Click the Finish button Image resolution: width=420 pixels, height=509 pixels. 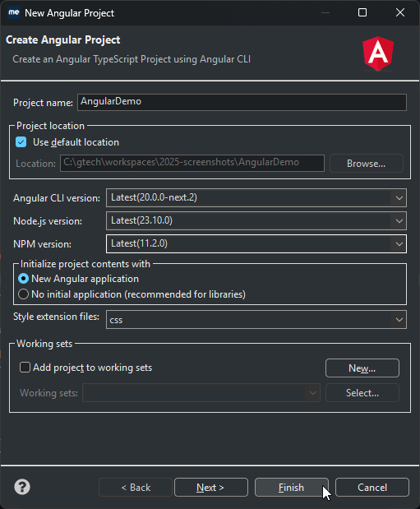coord(292,488)
